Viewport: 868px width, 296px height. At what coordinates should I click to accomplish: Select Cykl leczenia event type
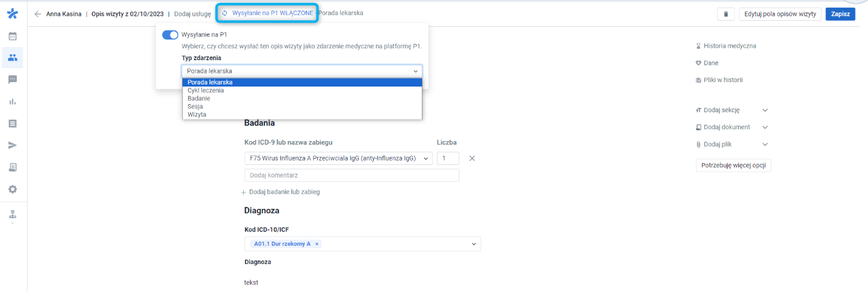point(302,90)
